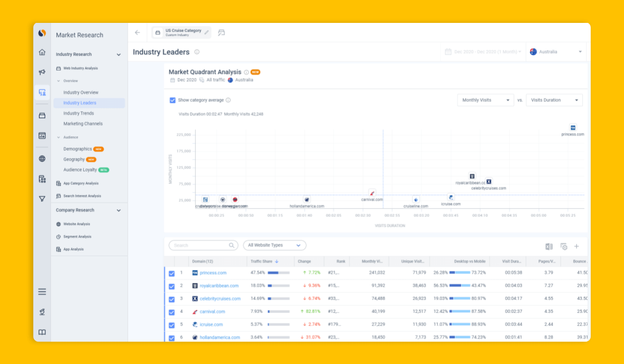Click the home icon in left rail
Viewport: 624px width, 364px height.
click(x=42, y=52)
